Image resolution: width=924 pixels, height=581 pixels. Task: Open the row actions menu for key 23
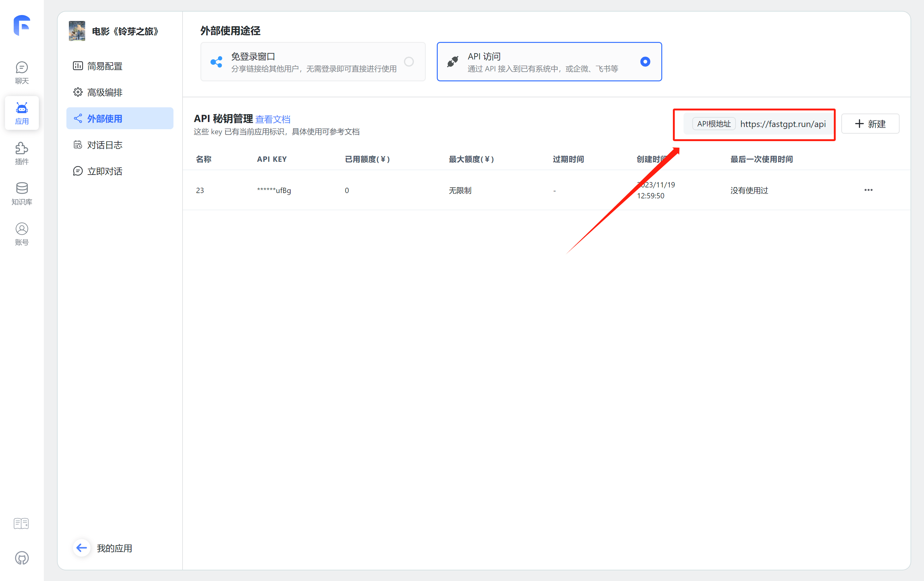click(x=868, y=190)
